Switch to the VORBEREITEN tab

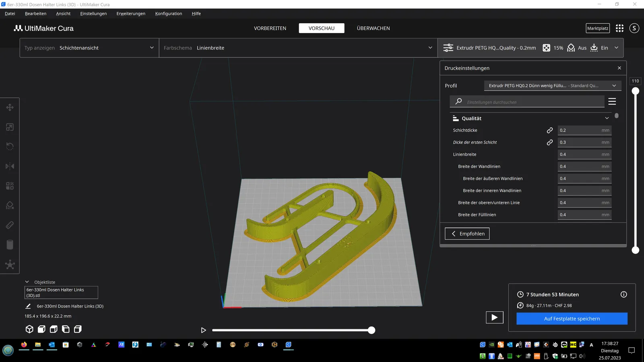pos(270,28)
